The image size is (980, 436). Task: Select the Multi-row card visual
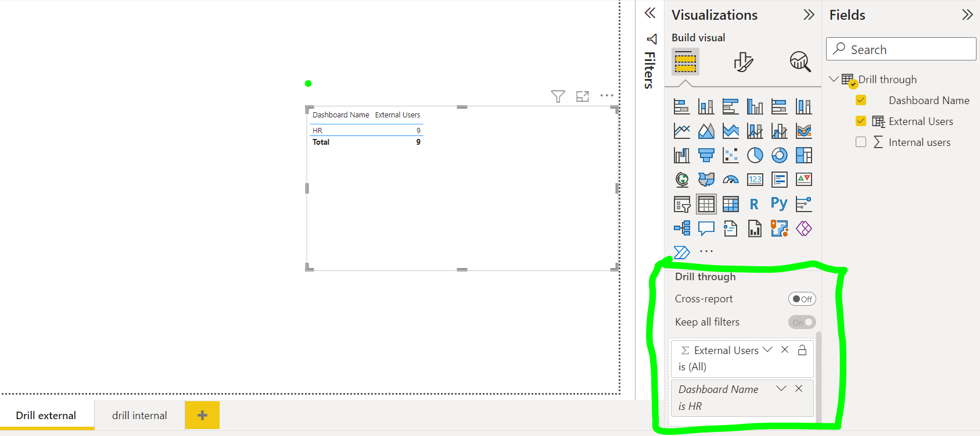tap(780, 180)
